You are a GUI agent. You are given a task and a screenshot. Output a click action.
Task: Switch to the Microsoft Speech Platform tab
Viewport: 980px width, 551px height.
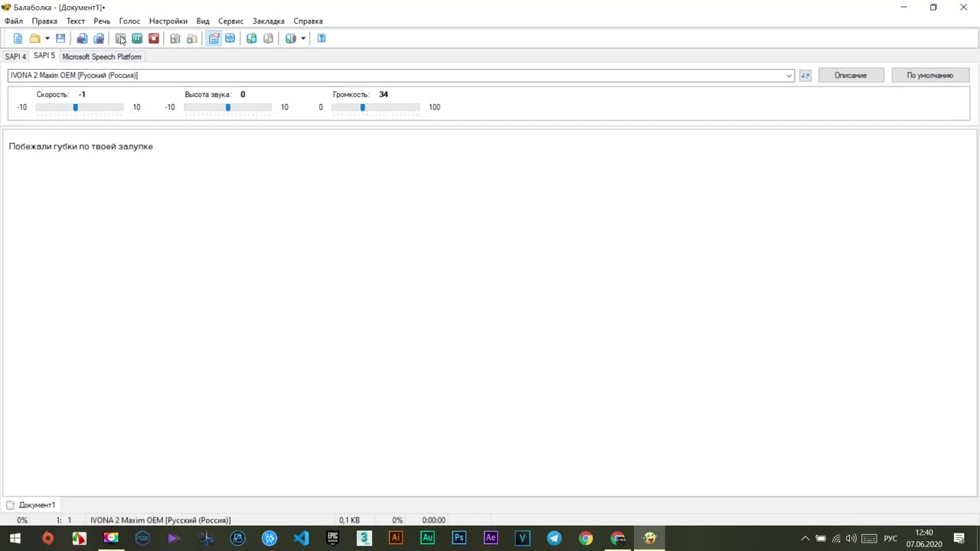pos(101,57)
